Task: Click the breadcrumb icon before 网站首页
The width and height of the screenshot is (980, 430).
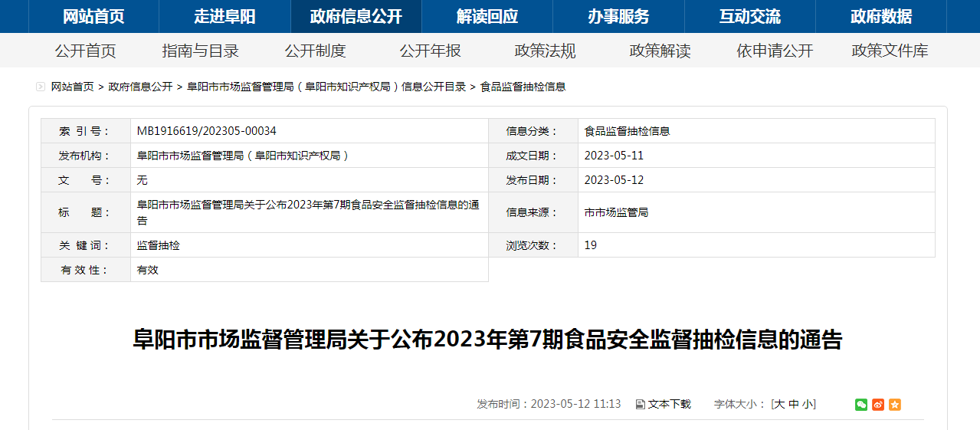Action: pyautogui.click(x=41, y=87)
